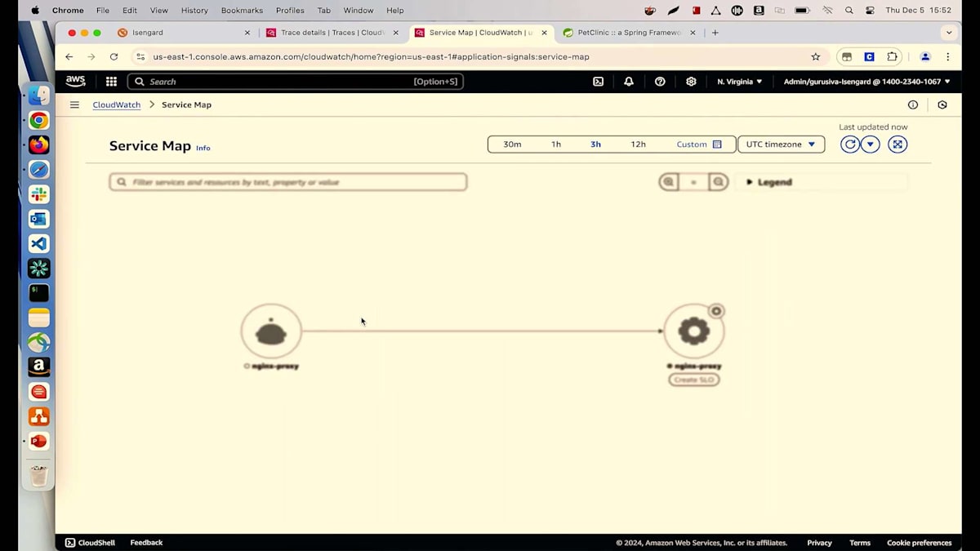Click the badge on the nginx-proxy service node
Viewport: 980px width, 551px height.
[x=716, y=311]
